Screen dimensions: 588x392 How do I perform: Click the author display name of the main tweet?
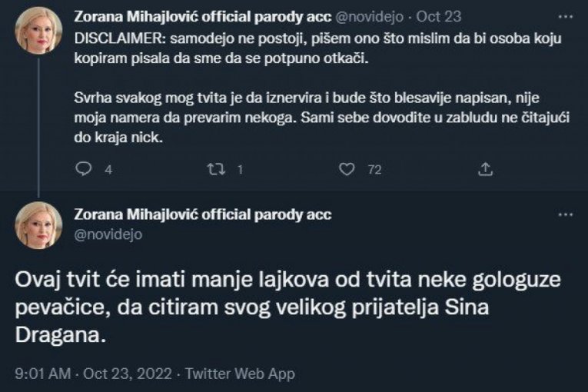tap(203, 214)
